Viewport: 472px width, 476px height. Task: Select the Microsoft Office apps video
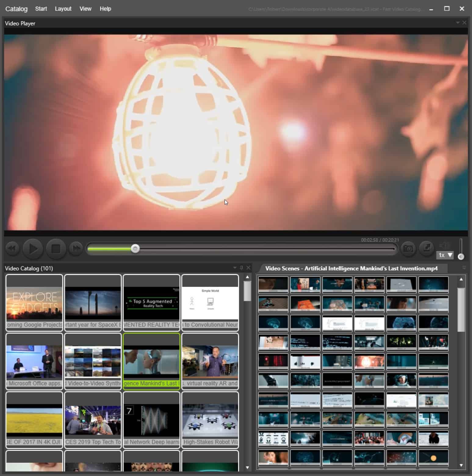[34, 361]
